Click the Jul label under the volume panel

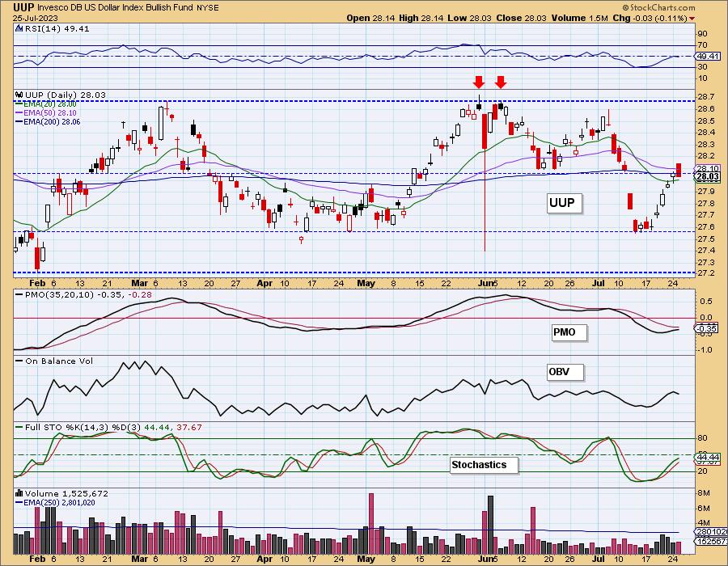(598, 559)
